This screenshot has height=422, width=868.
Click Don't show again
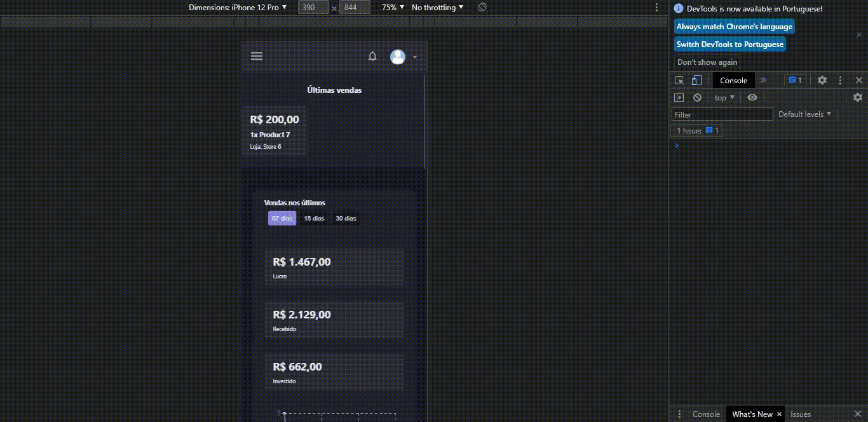pyautogui.click(x=707, y=62)
